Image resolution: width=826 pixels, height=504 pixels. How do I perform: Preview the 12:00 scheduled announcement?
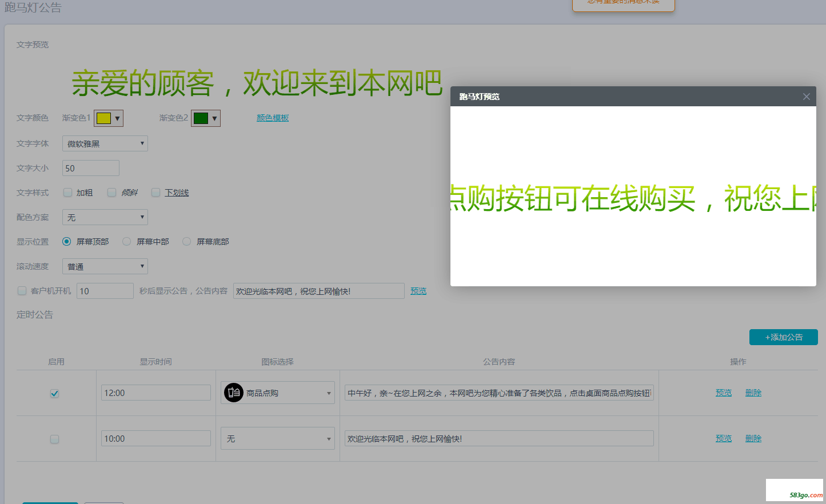723,393
